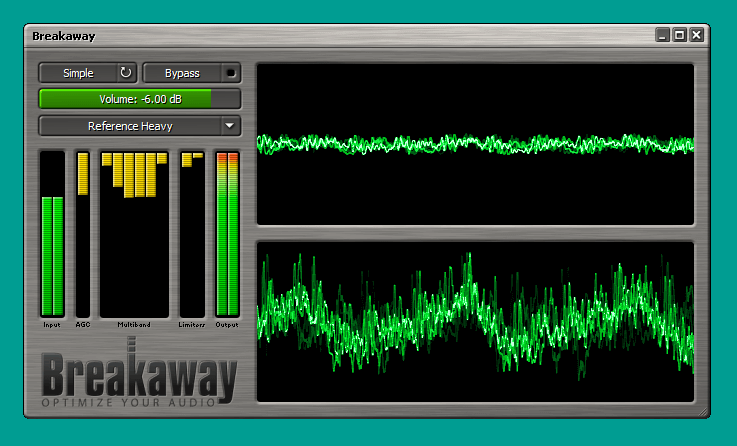
Task: Click the Input level meter
Action: point(52,234)
